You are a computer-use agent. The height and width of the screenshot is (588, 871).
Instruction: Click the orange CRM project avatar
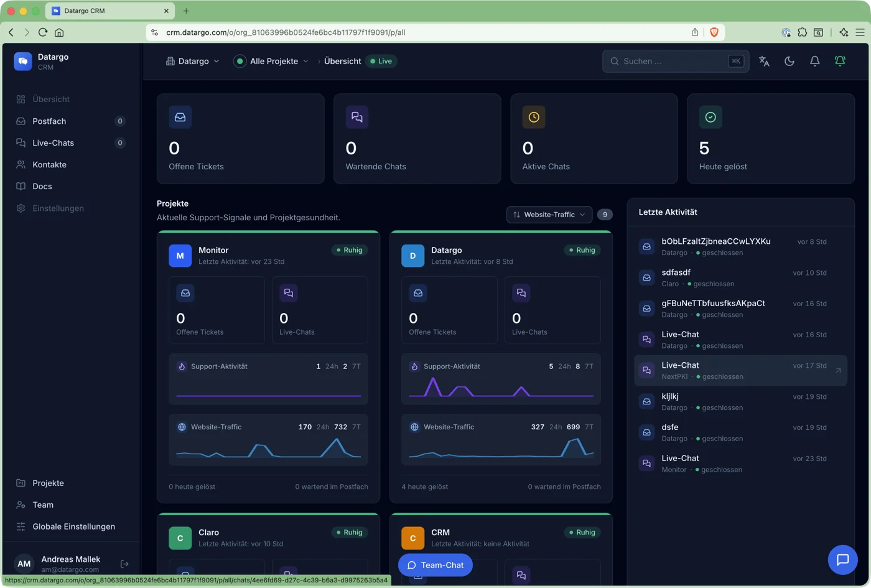pyautogui.click(x=412, y=538)
